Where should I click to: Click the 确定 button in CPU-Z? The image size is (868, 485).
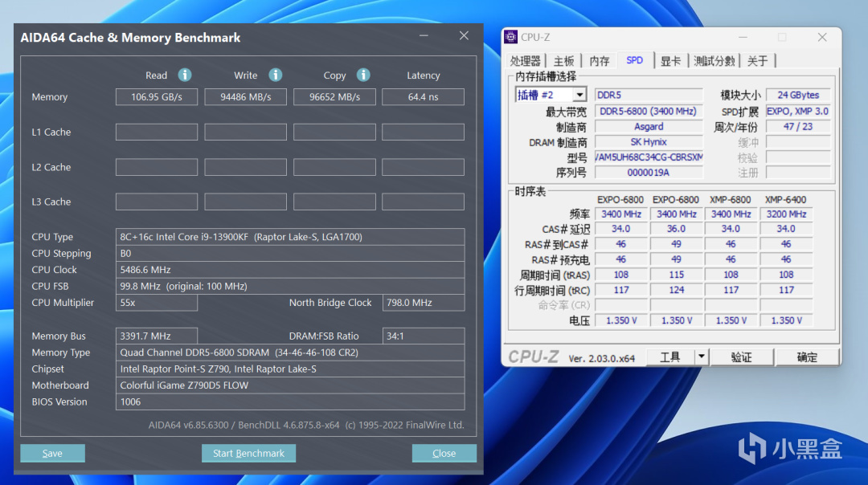[x=807, y=357]
